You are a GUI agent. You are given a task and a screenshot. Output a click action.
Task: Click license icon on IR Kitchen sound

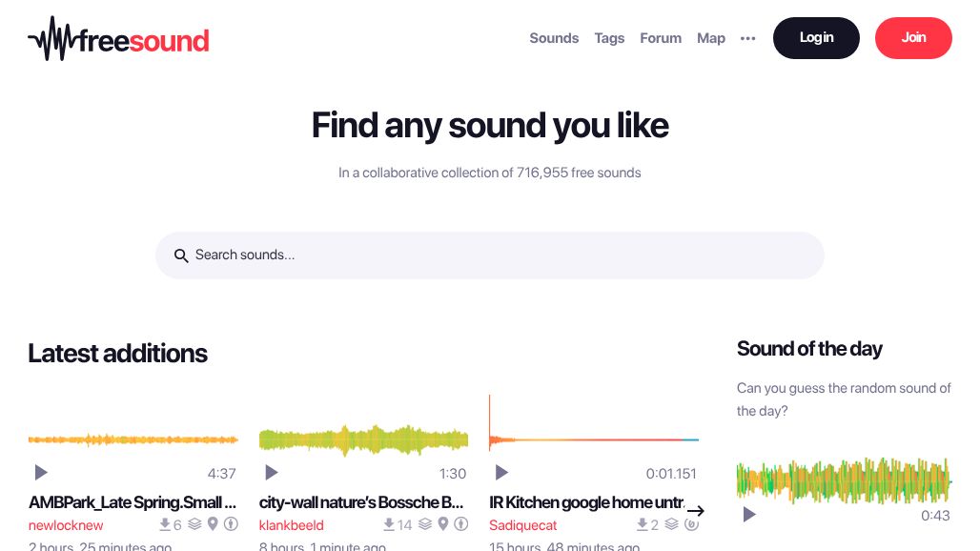click(691, 523)
